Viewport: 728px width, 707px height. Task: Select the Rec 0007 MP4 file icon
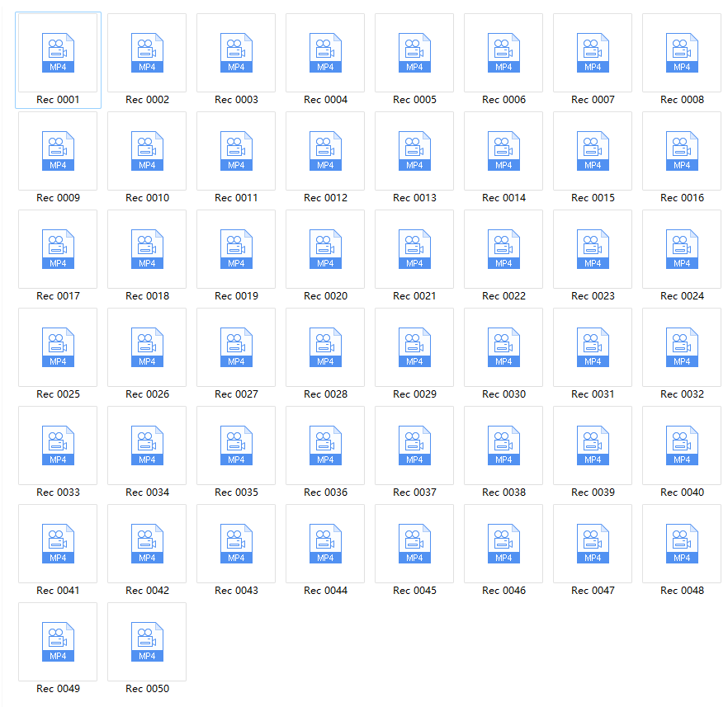[593, 53]
